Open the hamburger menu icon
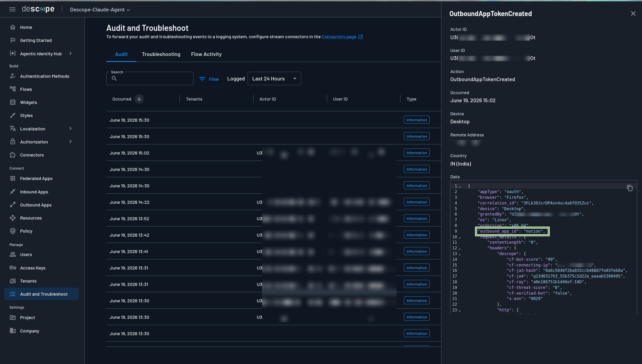 click(x=12, y=9)
